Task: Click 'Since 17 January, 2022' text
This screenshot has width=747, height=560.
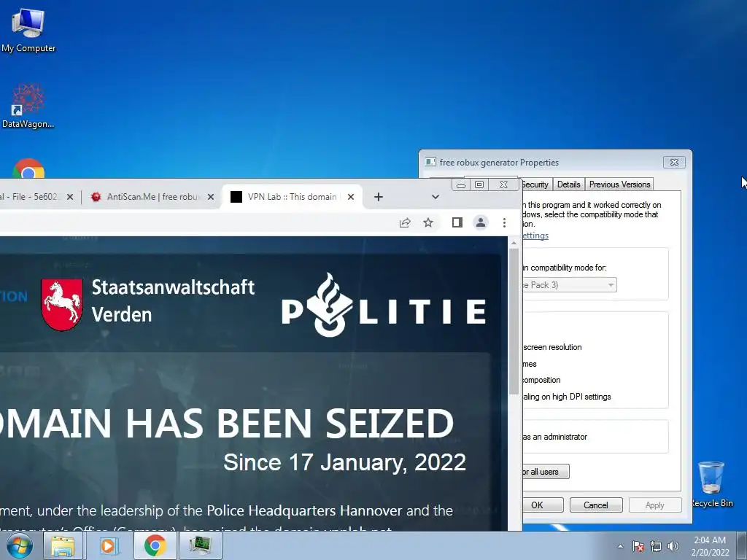Action: pyautogui.click(x=344, y=462)
